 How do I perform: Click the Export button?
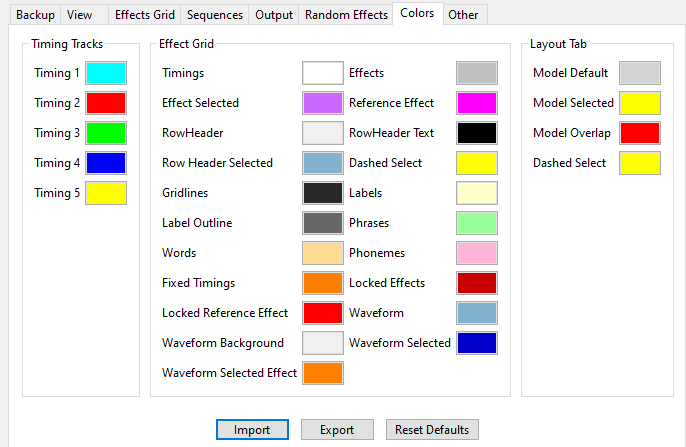(337, 430)
